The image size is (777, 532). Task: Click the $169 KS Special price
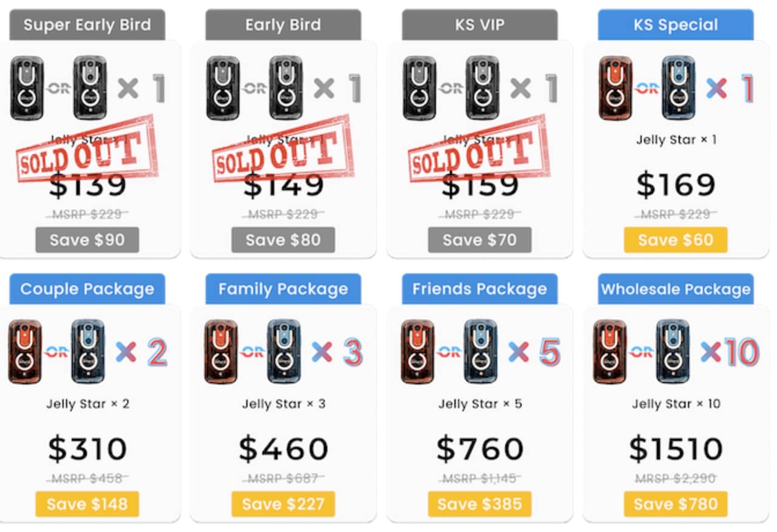676,185
